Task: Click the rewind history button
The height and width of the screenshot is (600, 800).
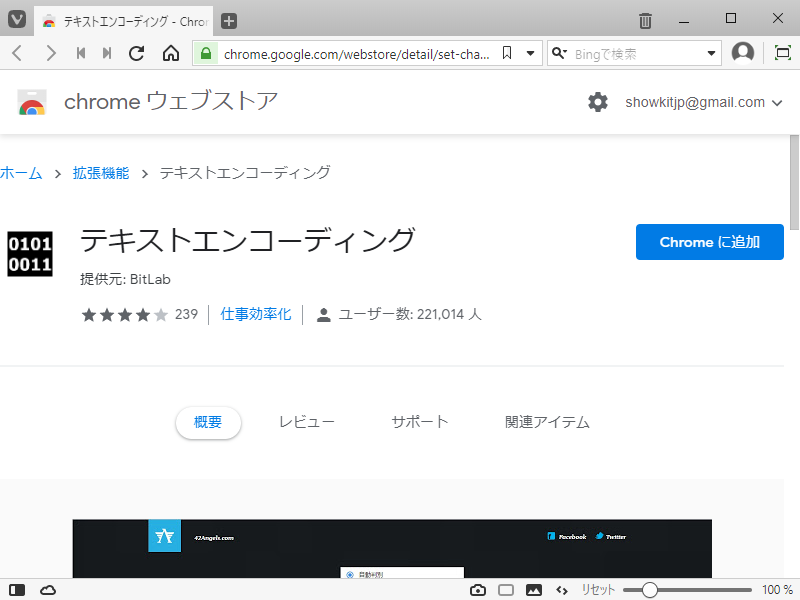Action: point(81,53)
